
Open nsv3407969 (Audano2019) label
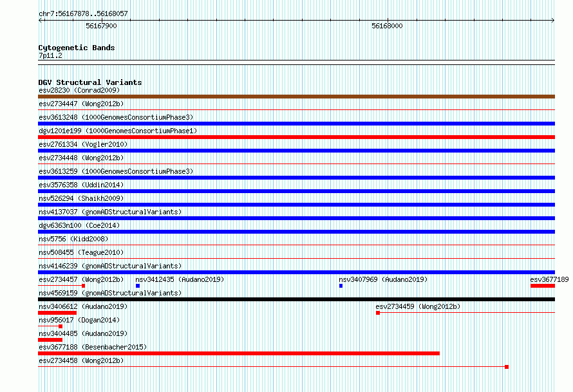(x=383, y=279)
